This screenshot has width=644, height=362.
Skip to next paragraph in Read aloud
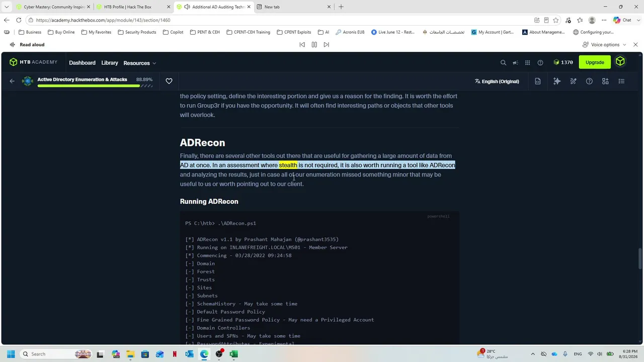point(326,45)
